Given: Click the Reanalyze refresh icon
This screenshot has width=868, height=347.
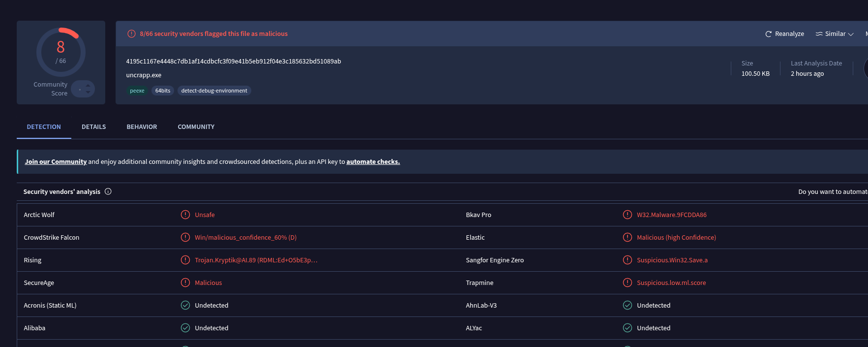Looking at the screenshot, I should click(768, 34).
